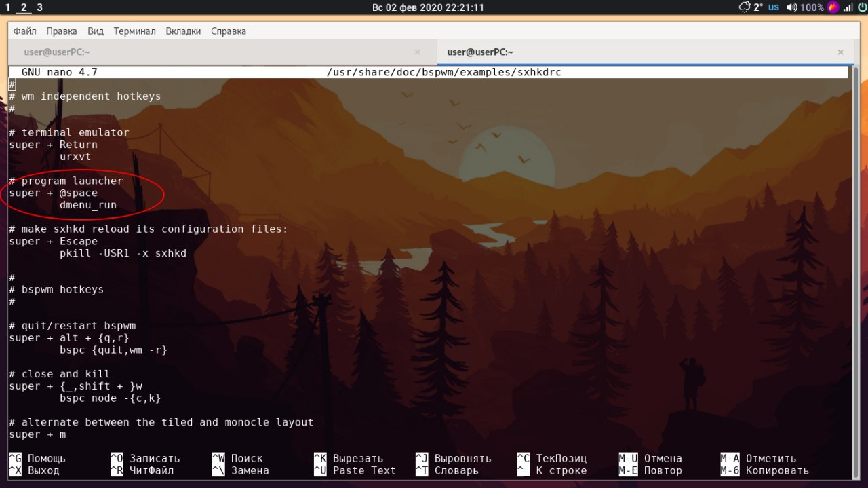
Task: Open the Вкладки menu
Action: point(183,31)
